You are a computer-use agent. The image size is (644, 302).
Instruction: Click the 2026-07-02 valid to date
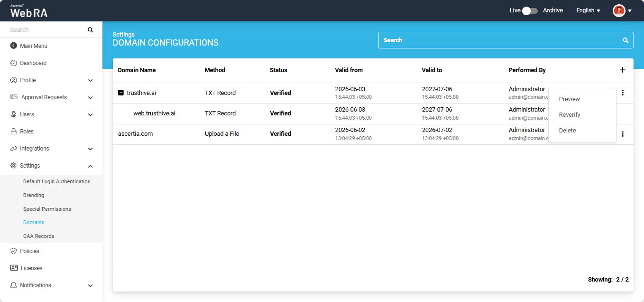tap(437, 130)
